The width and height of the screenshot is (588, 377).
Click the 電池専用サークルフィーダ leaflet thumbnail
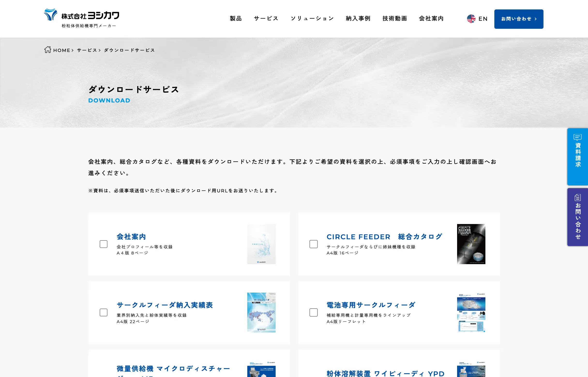[471, 313]
